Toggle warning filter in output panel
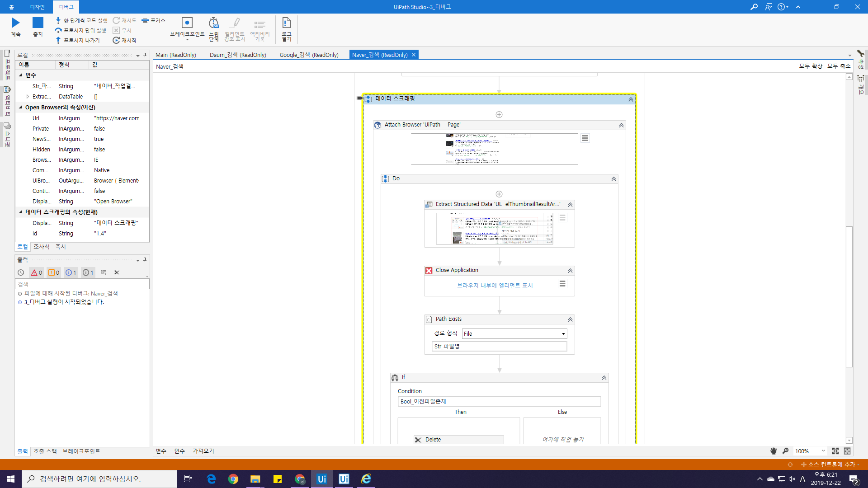The image size is (868, 488). pyautogui.click(x=54, y=272)
